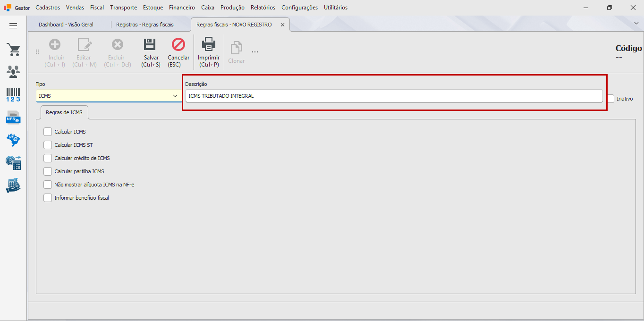
Task: Open the NFS-e sidebar icon
Action: coord(13,117)
